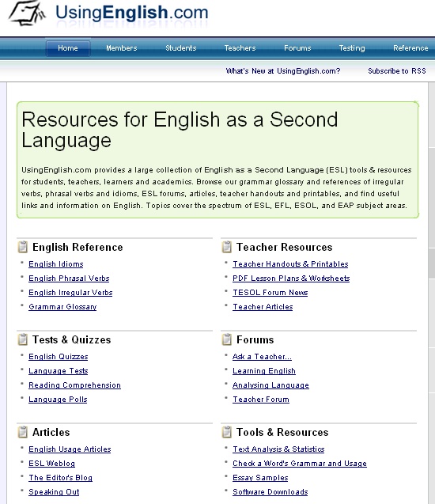Open the English Usage Articles link
Image resolution: width=435 pixels, height=504 pixels.
70,449
